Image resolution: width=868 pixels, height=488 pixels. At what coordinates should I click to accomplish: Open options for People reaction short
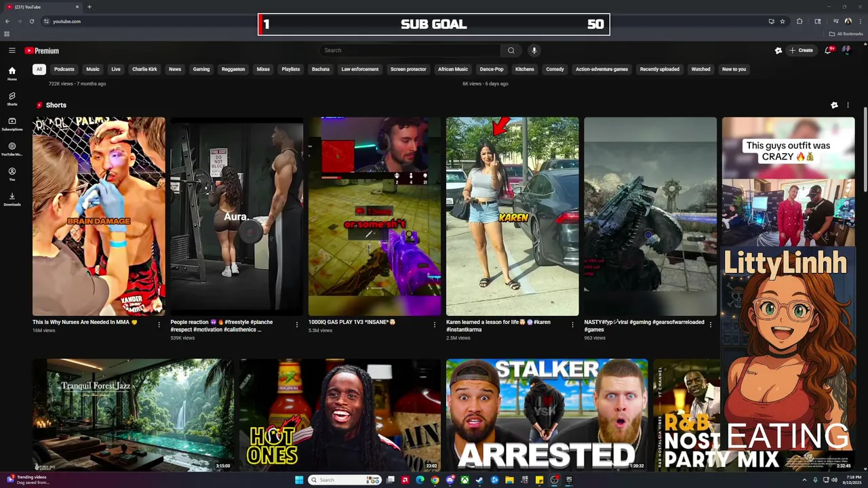296,325
